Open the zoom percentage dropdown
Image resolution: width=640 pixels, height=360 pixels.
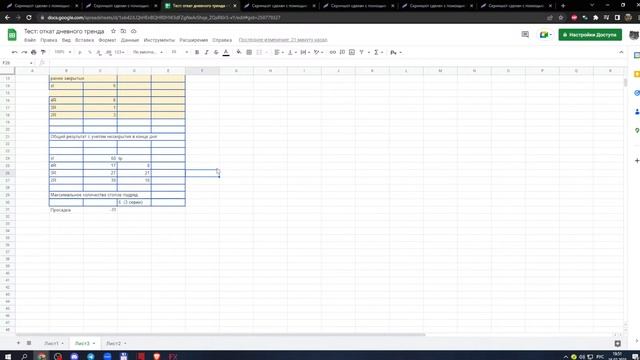coord(63,52)
